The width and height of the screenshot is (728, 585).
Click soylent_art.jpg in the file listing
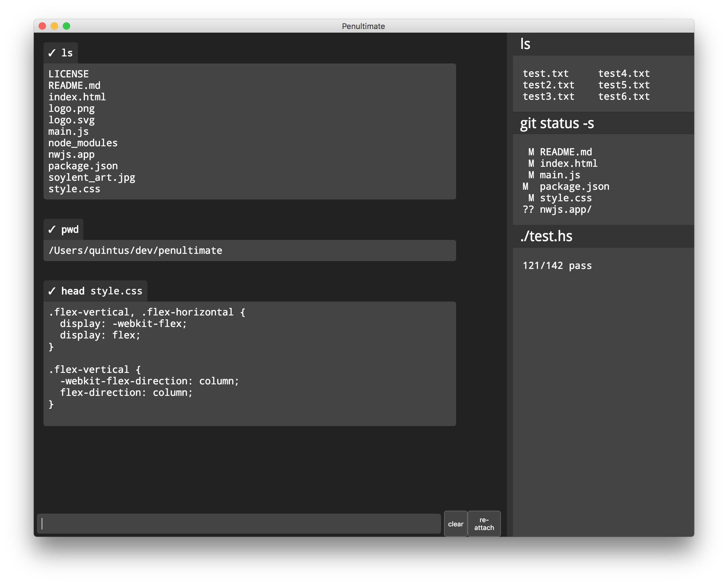(92, 177)
